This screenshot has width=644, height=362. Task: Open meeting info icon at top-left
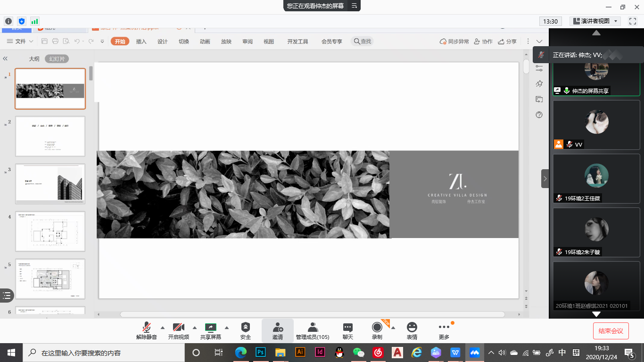8,21
